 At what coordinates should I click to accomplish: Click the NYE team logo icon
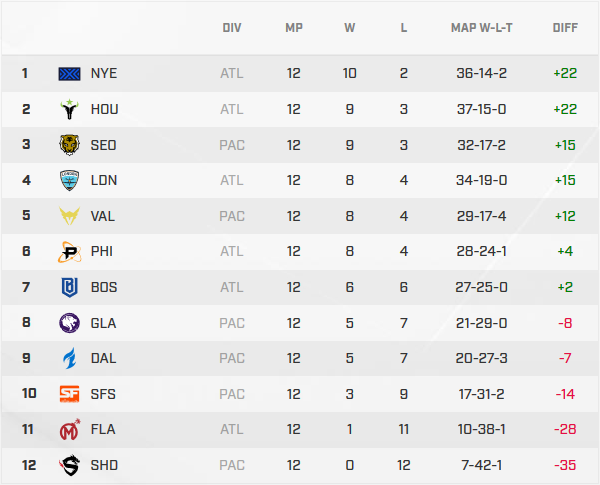70,73
